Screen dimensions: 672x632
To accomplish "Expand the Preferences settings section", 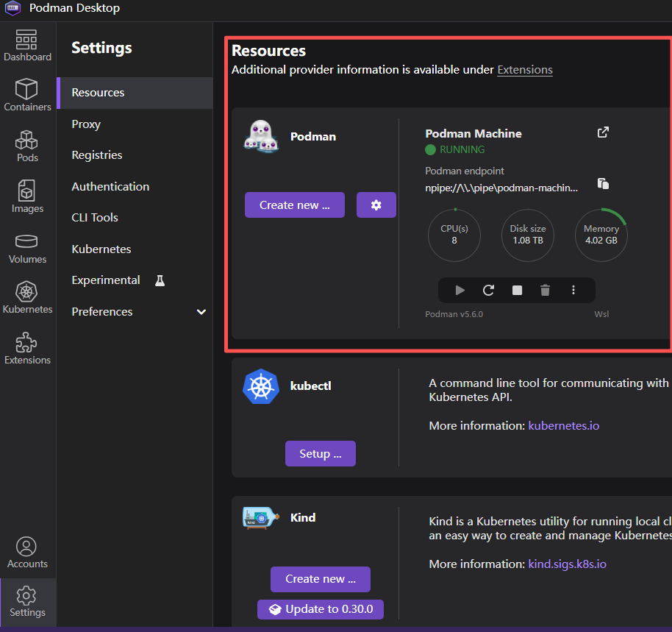I will click(x=201, y=312).
